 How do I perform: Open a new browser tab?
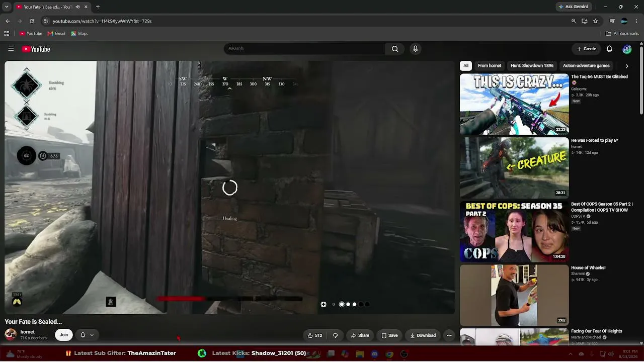(98, 7)
